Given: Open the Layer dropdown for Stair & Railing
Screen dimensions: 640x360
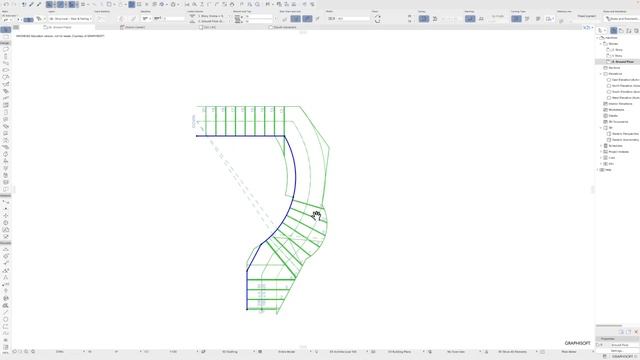Looking at the screenshot, I should coord(70,19).
